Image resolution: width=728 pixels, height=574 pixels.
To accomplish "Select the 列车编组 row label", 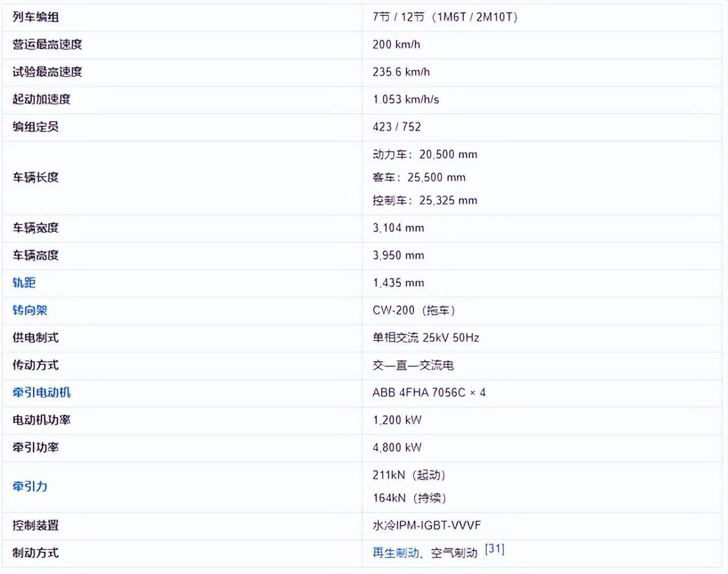I will coord(35,17).
